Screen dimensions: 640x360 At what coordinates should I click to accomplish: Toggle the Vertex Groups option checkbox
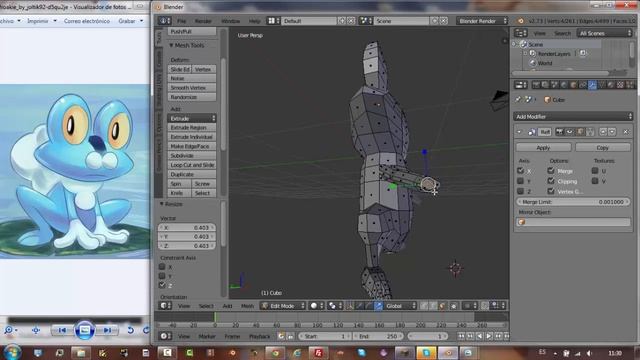(x=551, y=191)
